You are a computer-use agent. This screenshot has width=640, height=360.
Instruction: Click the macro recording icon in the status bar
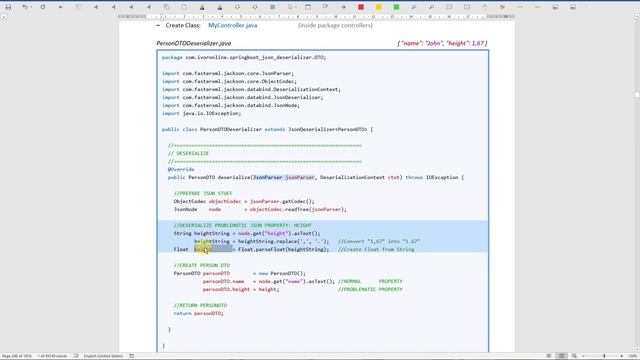click(x=131, y=356)
